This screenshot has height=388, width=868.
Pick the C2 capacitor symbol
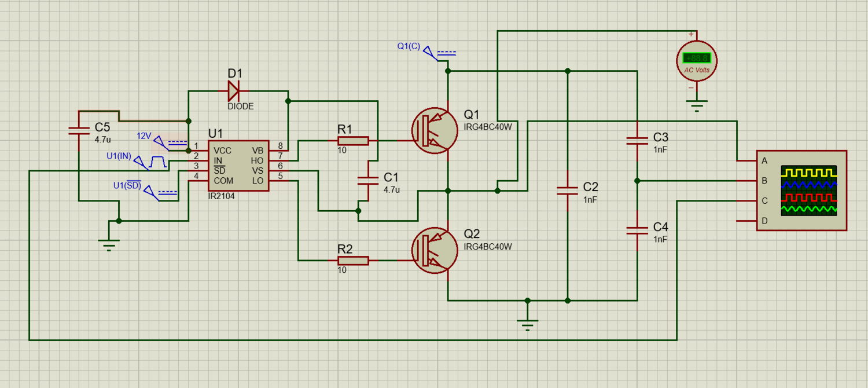point(568,191)
